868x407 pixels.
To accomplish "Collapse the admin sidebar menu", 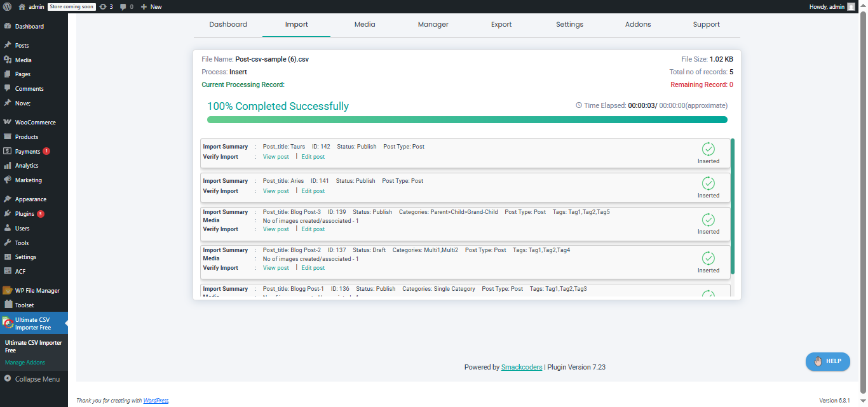I will click(x=37, y=379).
